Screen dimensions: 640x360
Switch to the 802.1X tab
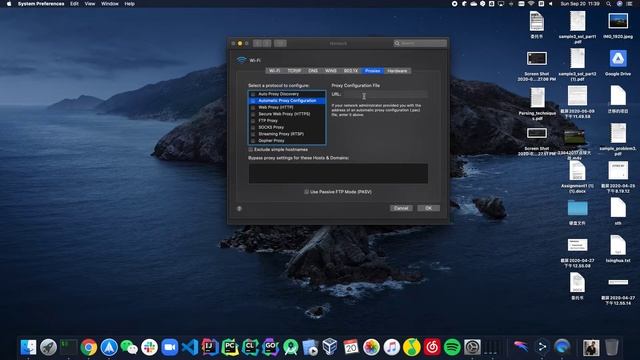351,71
